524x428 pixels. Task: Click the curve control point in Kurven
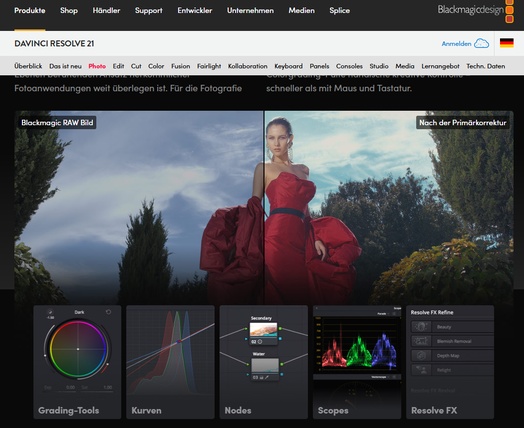pos(179,341)
